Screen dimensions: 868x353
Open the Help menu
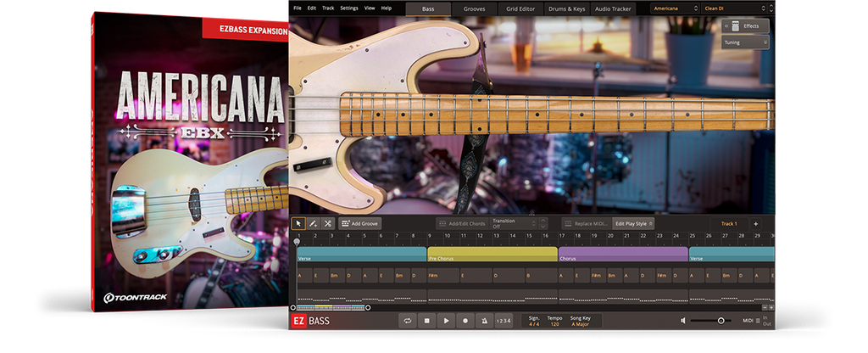tap(387, 8)
